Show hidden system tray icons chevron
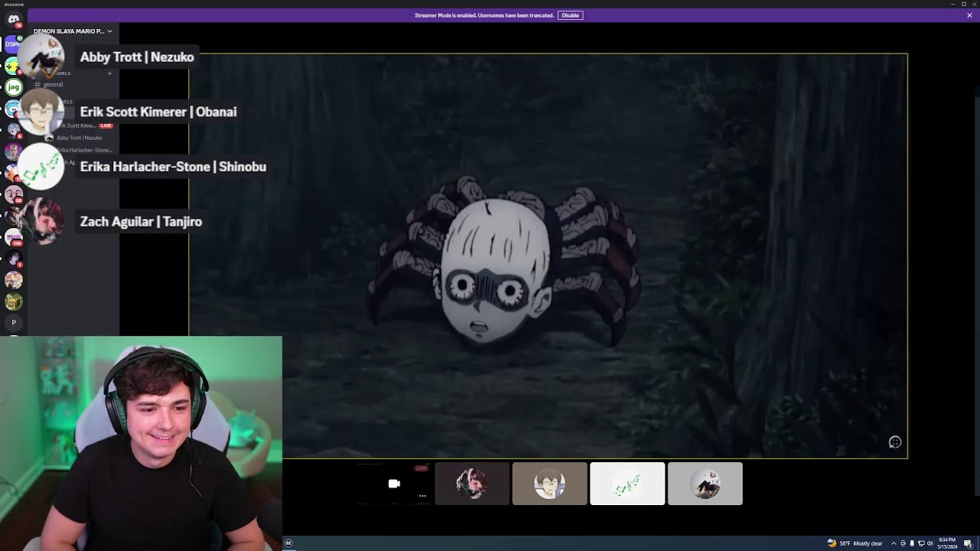980x551 pixels. click(x=893, y=543)
